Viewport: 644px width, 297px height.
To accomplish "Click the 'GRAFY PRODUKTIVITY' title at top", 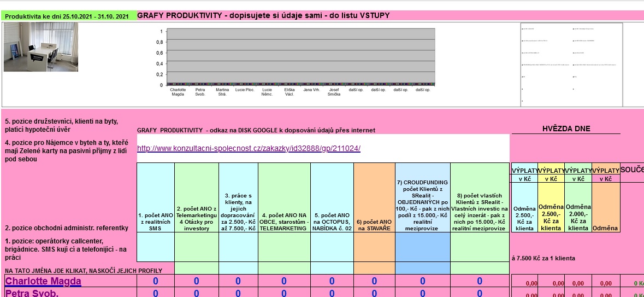I will 263,15.
